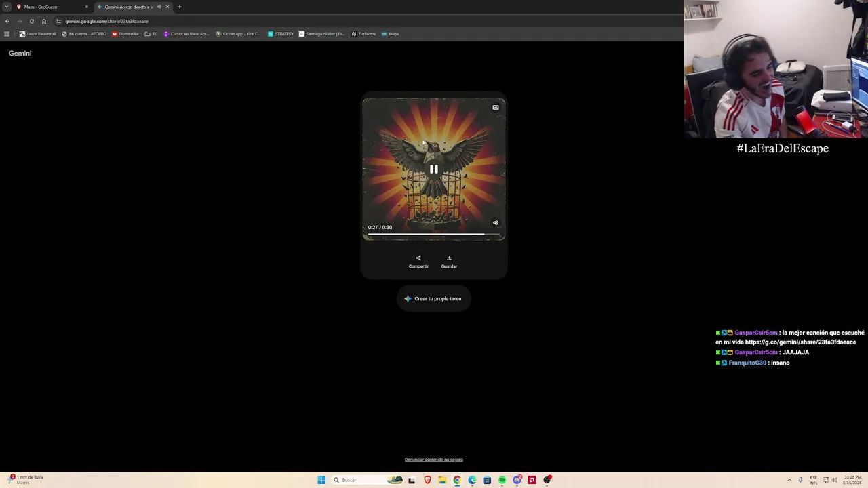This screenshot has height=488, width=868.
Task: Mute the Gemini tab audio icon
Action: click(159, 7)
